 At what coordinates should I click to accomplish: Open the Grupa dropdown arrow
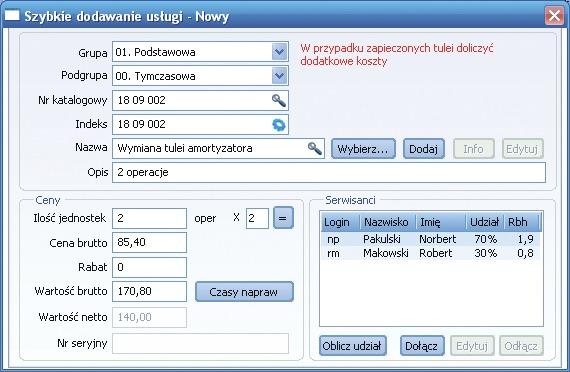[x=279, y=52]
